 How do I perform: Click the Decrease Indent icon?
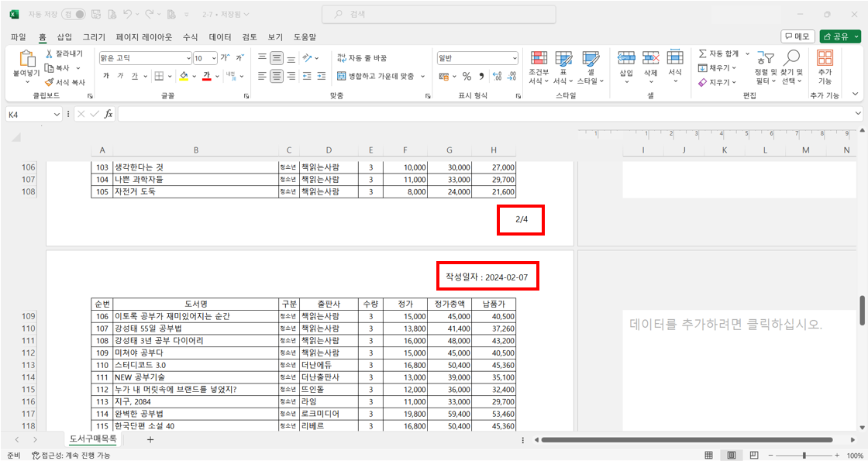click(307, 76)
